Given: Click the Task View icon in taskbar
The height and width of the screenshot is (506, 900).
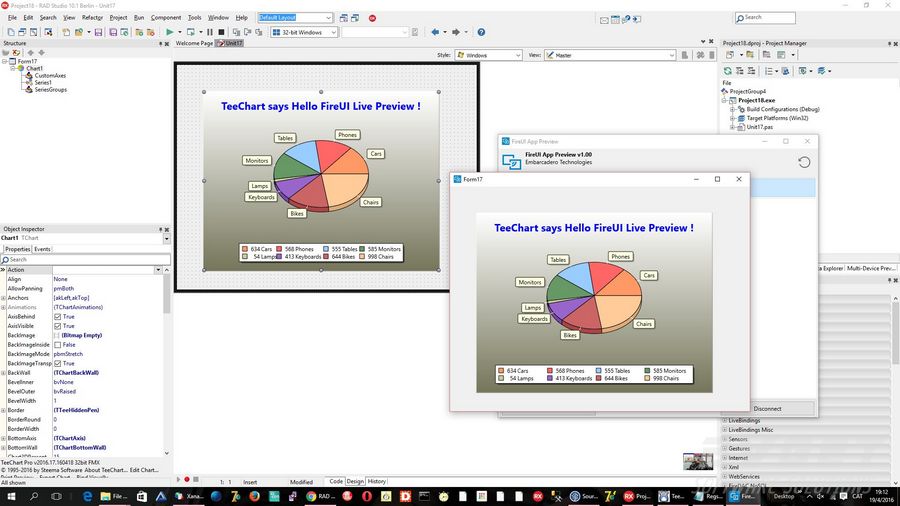Looking at the screenshot, I should [x=56, y=496].
